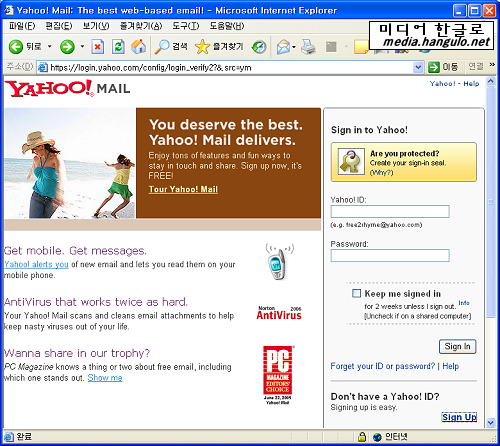Print the page using printer icon
Viewport: 500px width, 446px height.
(308, 47)
